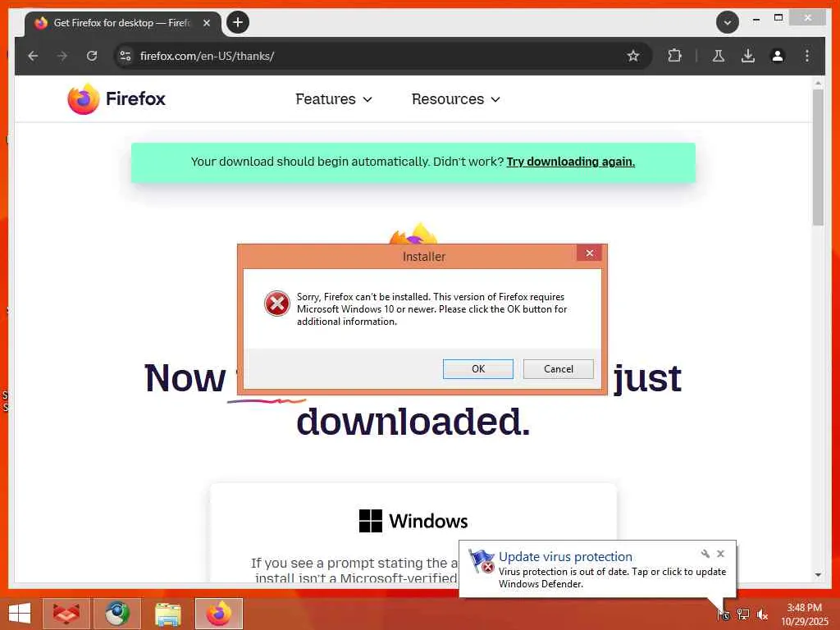The width and height of the screenshot is (840, 630).
Task: Bookmark this page with the star icon
Action: click(x=633, y=56)
